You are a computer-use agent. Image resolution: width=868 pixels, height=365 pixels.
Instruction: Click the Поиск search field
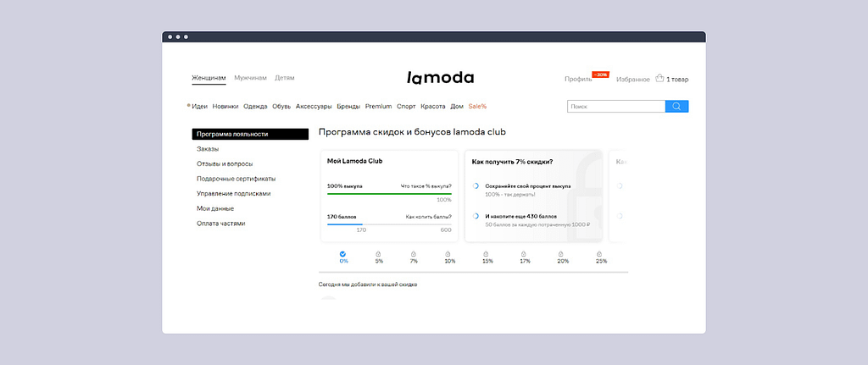pos(616,106)
